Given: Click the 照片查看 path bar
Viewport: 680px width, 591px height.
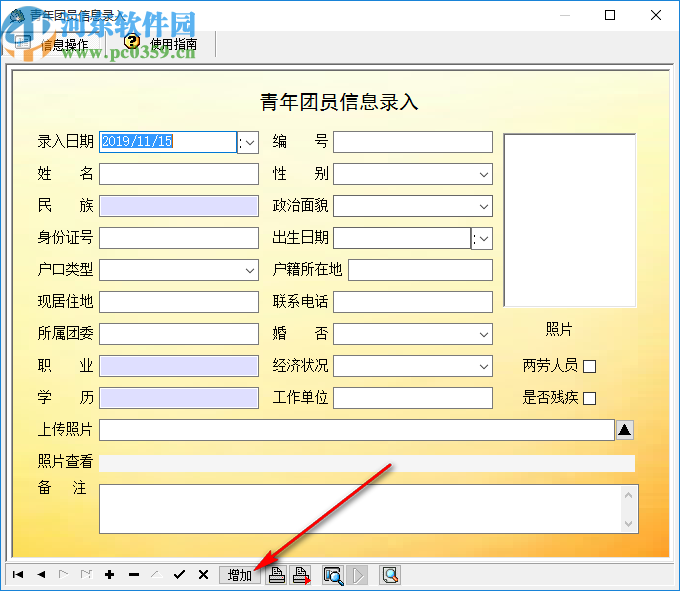Looking at the screenshot, I should point(367,463).
